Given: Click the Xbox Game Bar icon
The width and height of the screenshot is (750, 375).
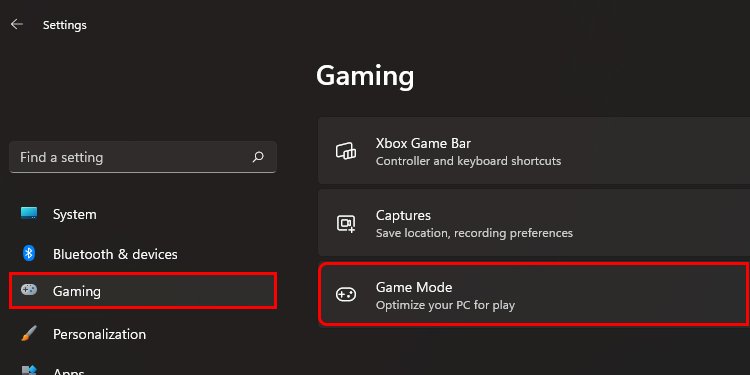Looking at the screenshot, I should point(346,151).
